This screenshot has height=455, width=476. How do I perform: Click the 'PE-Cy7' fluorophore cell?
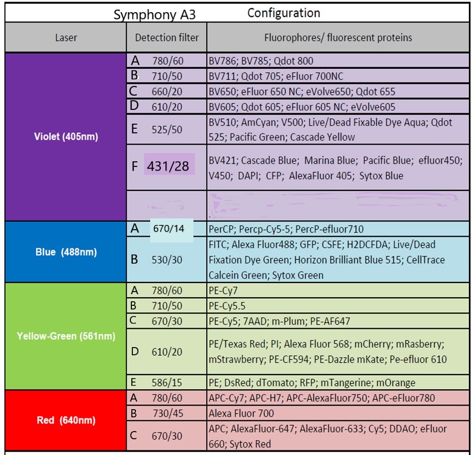coord(338,291)
